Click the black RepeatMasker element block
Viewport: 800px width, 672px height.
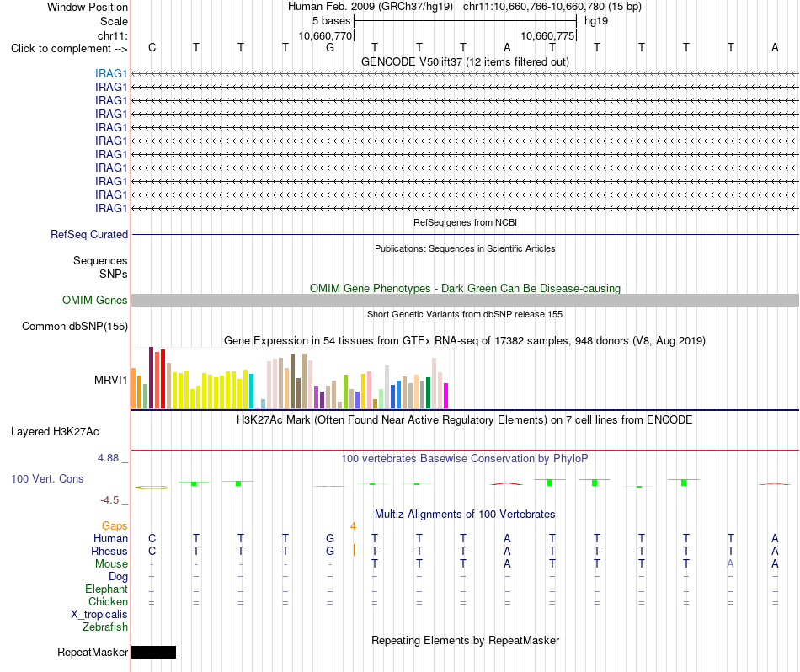pyautogui.click(x=153, y=652)
